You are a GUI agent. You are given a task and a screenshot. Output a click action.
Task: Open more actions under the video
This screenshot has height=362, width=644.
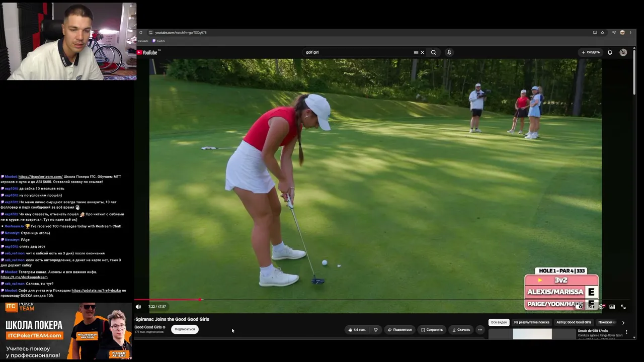tap(480, 330)
